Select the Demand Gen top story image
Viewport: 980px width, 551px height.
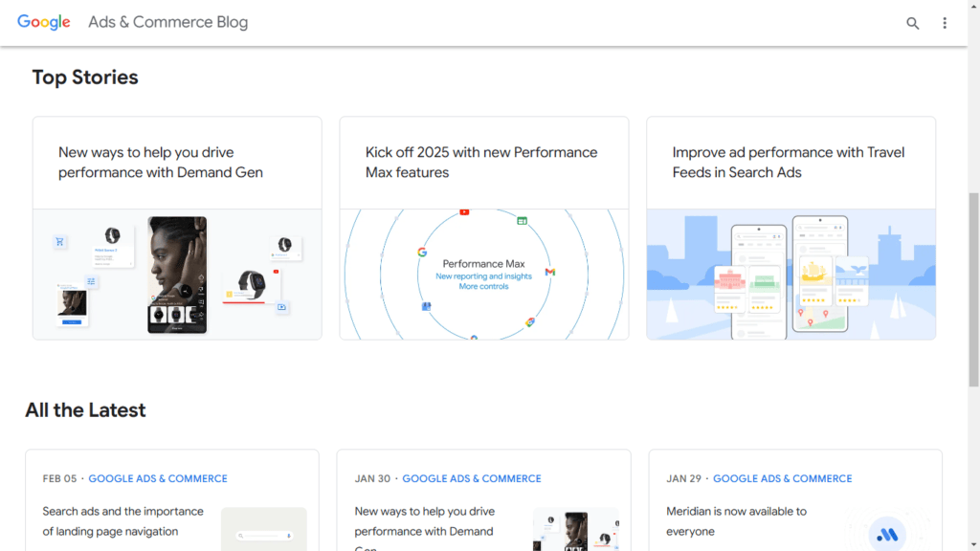177,275
